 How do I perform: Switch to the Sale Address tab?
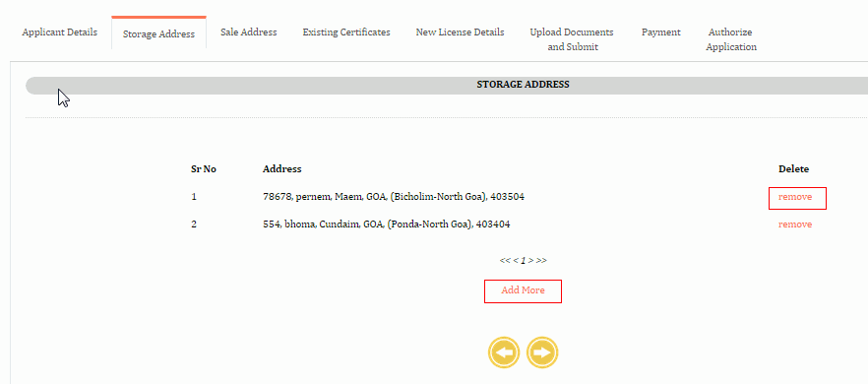249,32
